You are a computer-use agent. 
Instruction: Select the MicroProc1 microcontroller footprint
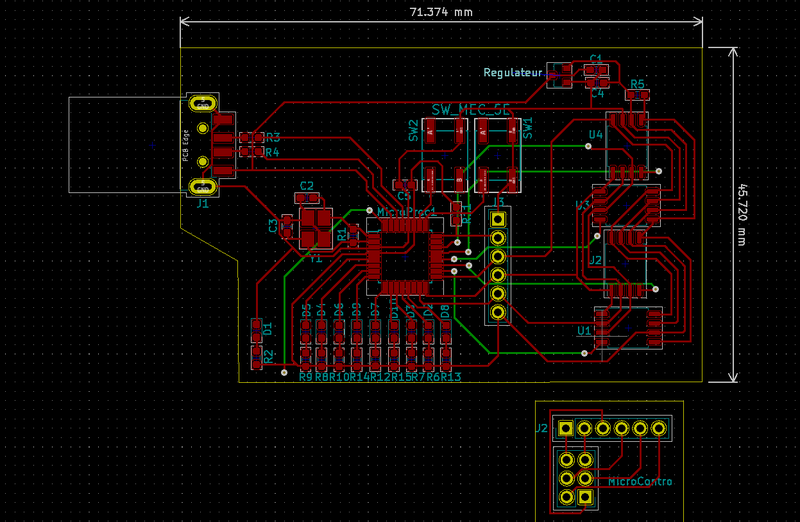403,258
